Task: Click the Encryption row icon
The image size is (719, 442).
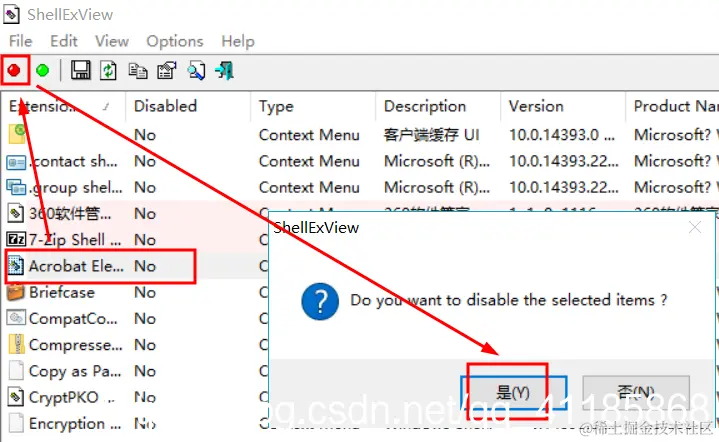Action: coord(16,423)
